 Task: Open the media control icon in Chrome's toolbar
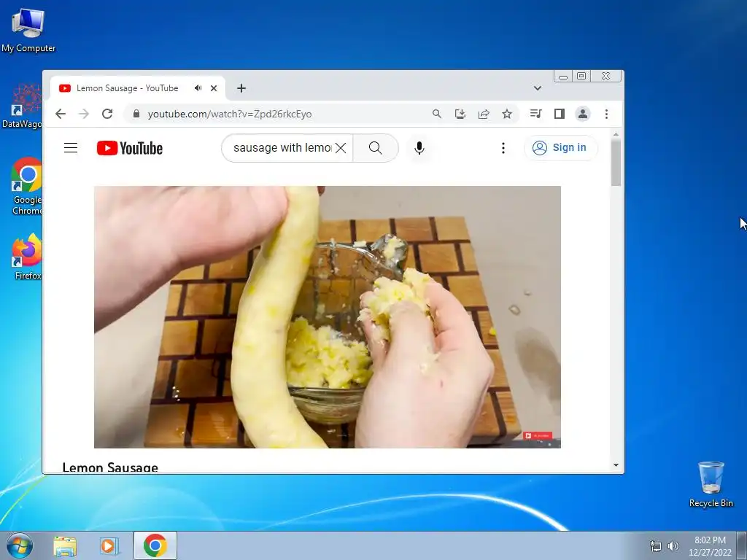pyautogui.click(x=535, y=113)
